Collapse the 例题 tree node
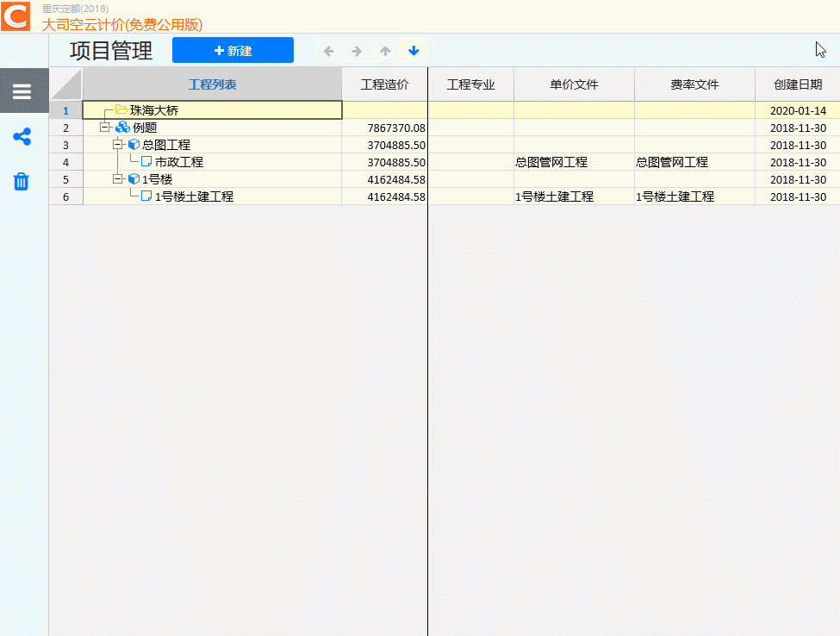This screenshot has width=840, height=636. pyautogui.click(x=105, y=128)
